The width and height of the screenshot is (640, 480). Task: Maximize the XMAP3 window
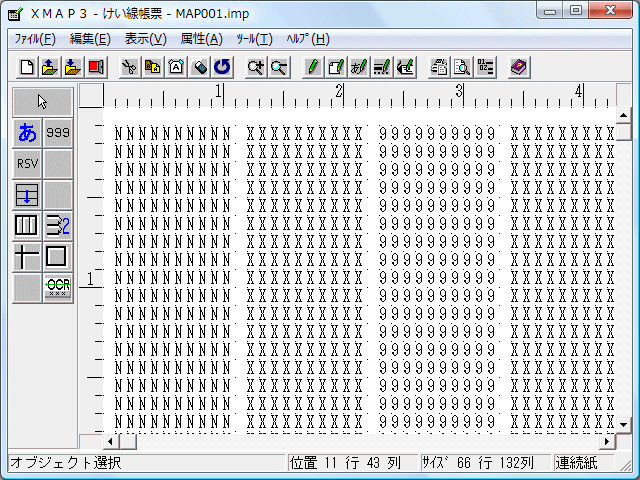576,11
